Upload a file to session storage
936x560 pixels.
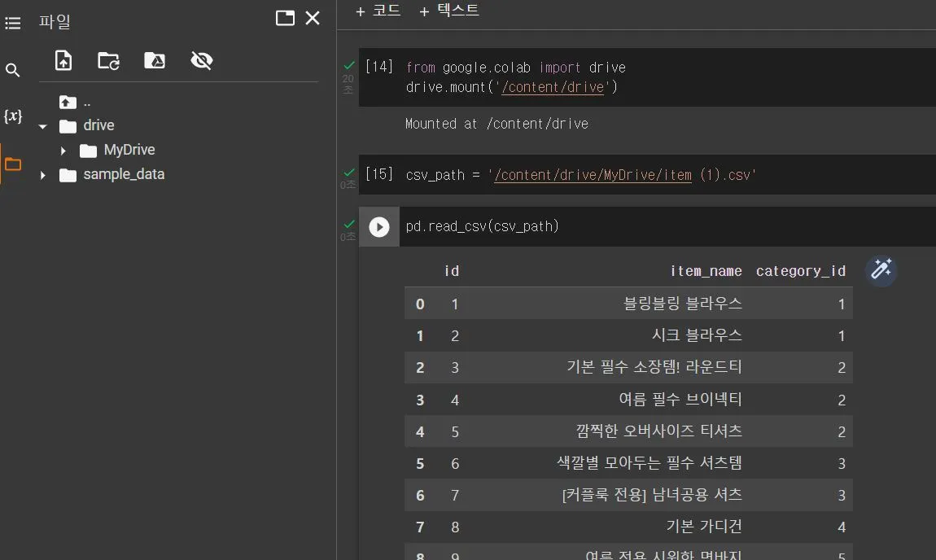click(x=63, y=60)
